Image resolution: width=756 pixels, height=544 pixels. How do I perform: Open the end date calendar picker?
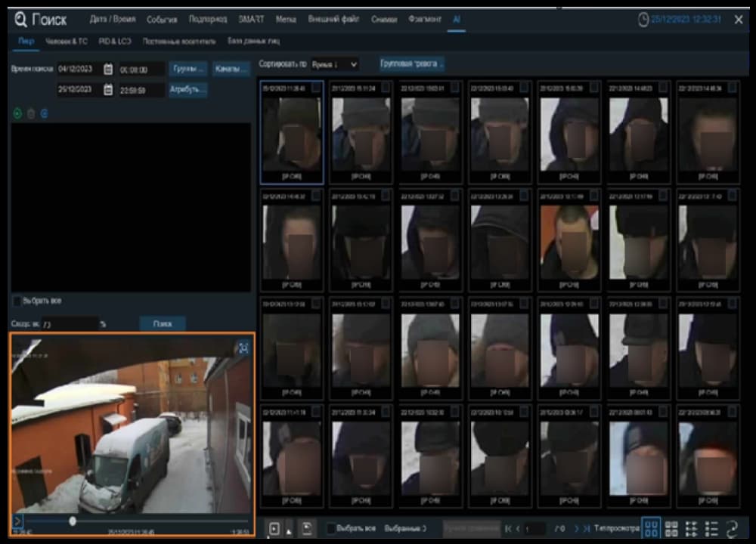pos(108,90)
